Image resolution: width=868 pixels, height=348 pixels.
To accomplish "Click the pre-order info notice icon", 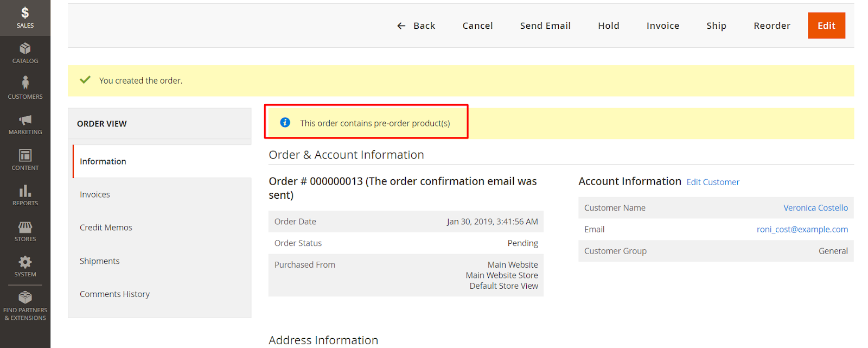I will tap(285, 123).
